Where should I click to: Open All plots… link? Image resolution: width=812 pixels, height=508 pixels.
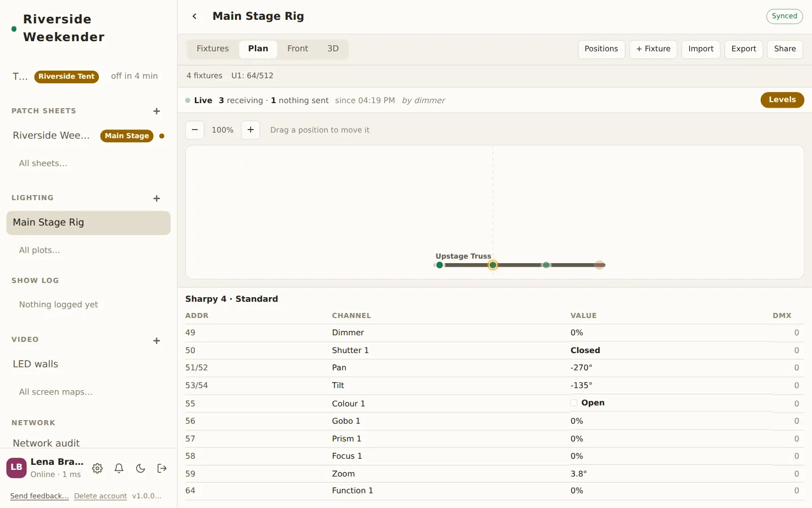click(x=40, y=250)
